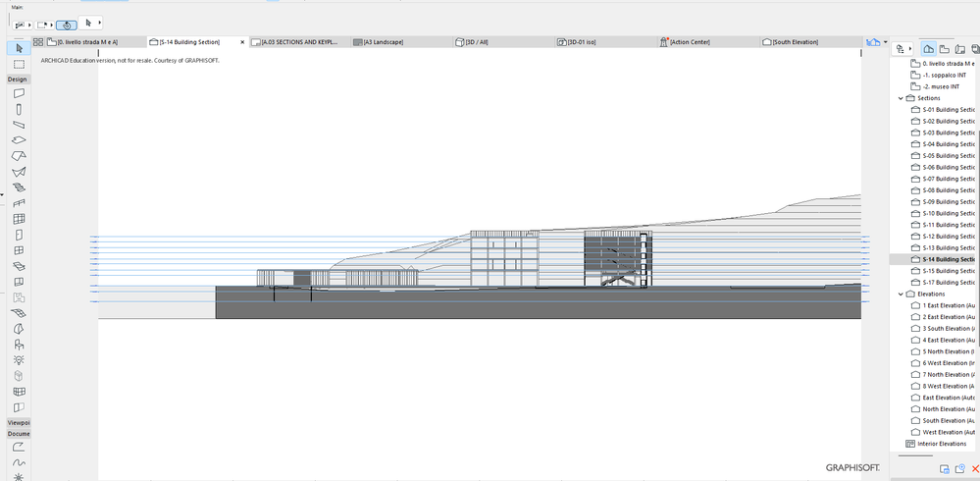This screenshot has width=980, height=481.
Task: Select the Beam tool
Action: point(19,125)
